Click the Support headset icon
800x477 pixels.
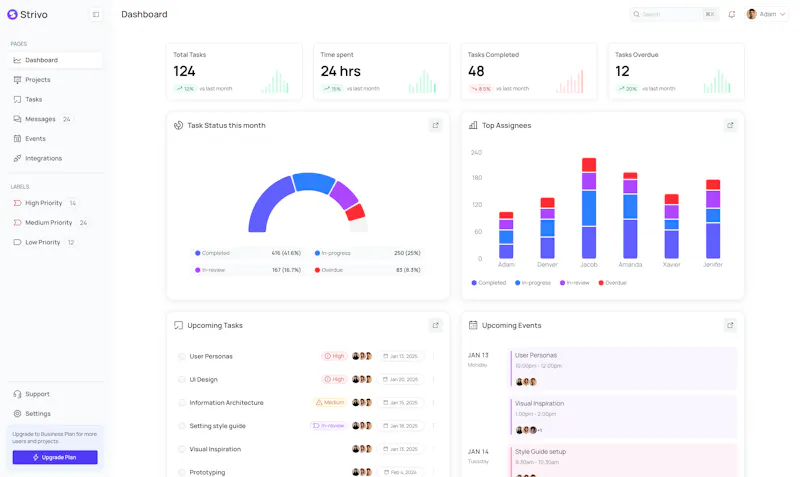tap(17, 394)
